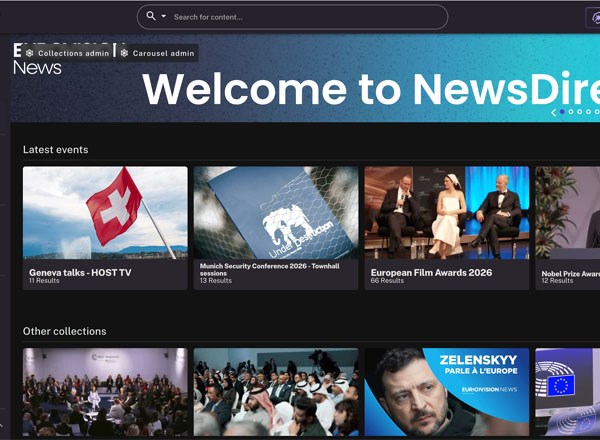The height and width of the screenshot is (440, 600).
Task: Select the first (active) carousel dot
Action: [x=562, y=112]
